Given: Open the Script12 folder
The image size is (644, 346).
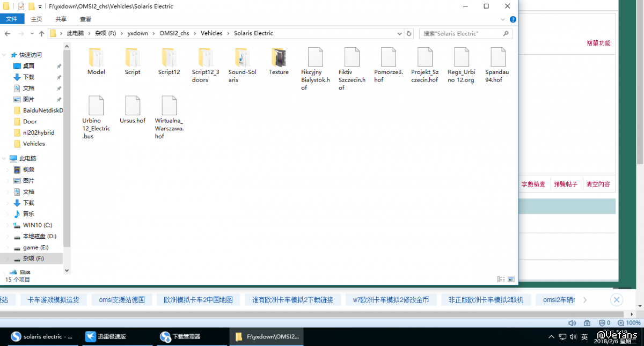Looking at the screenshot, I should [169, 61].
